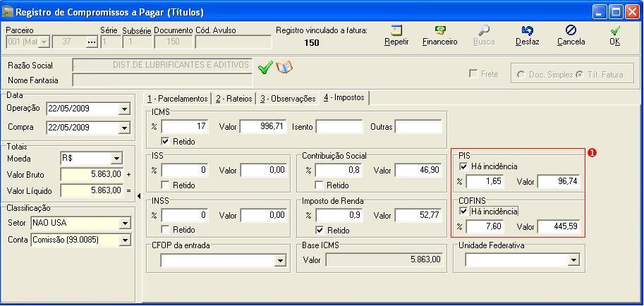Open the Setor dropdown list
The image size is (644, 306).
(x=125, y=224)
